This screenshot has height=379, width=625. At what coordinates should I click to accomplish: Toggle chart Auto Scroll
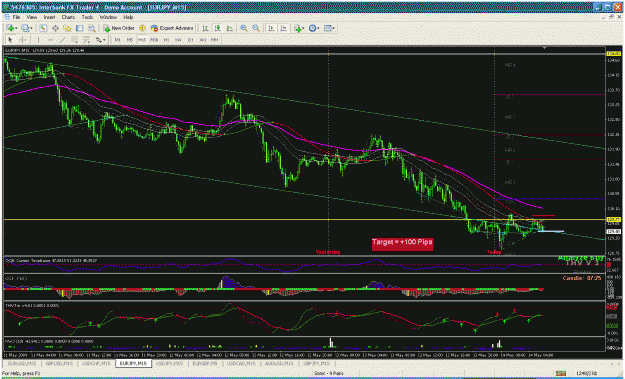click(x=271, y=28)
